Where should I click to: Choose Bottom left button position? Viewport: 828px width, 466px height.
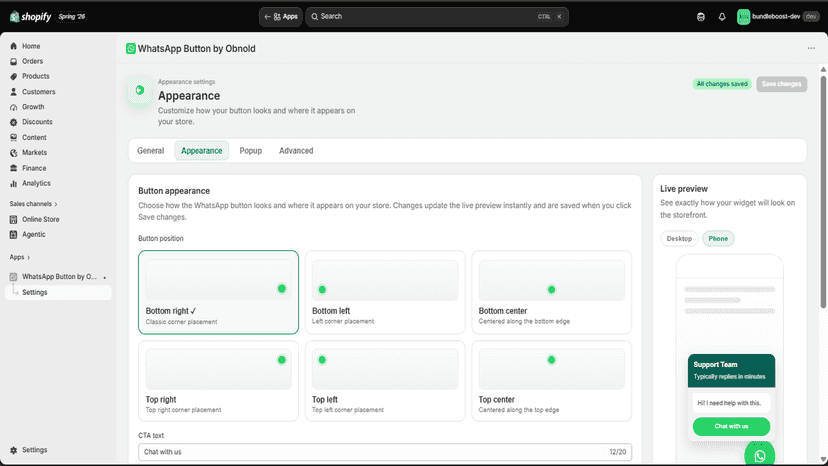pos(385,292)
